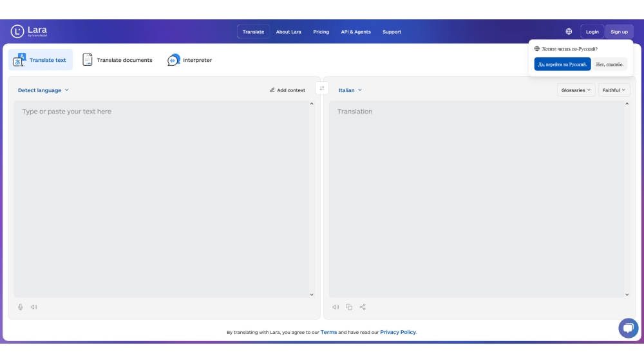This screenshot has height=363, width=644.
Task: Click the speaker icon under source text box
Action: click(x=34, y=307)
